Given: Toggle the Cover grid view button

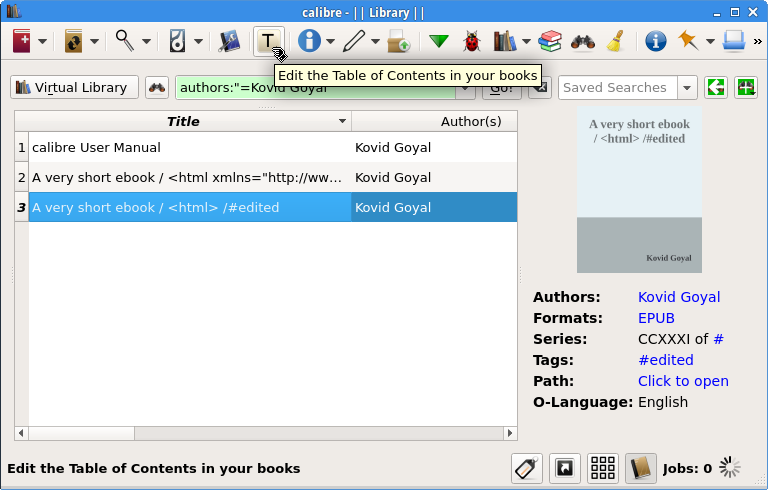Looking at the screenshot, I should click(x=603, y=468).
